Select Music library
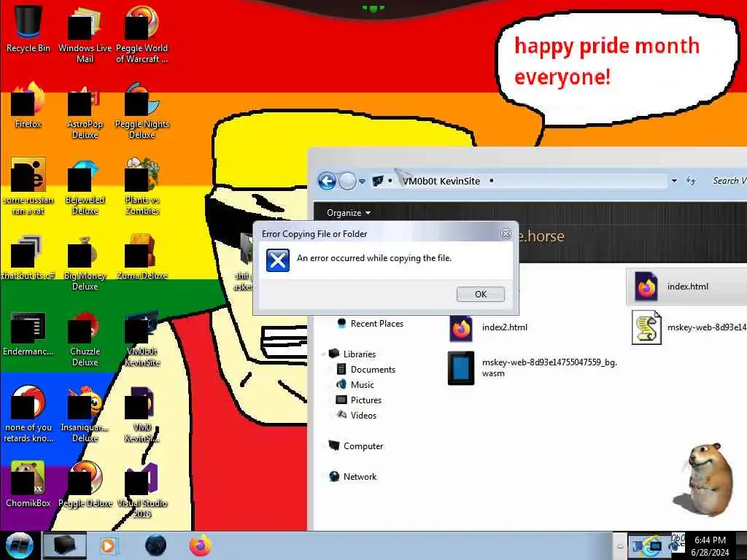The image size is (747, 560). [355, 385]
